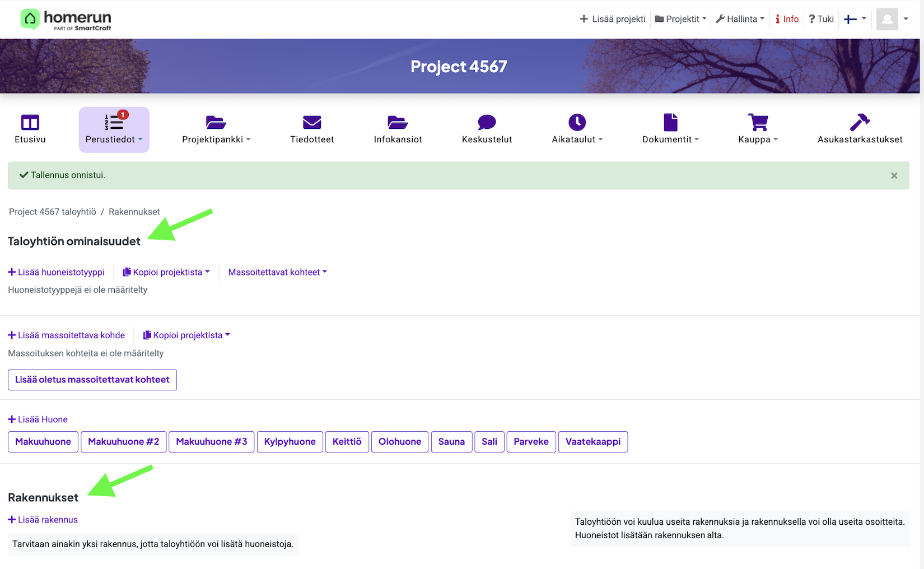Click the Project 4567 taloyhtiö breadcrumb

53,212
